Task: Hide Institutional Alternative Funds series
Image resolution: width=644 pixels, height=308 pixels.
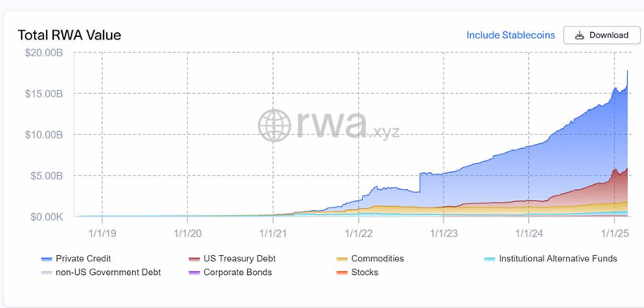Action: pos(551,259)
